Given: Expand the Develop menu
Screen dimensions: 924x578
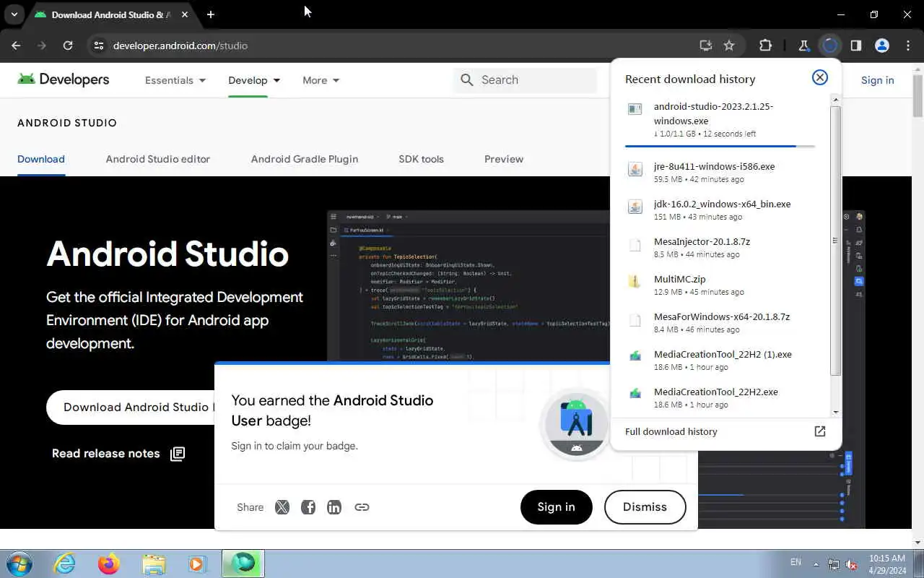Looking at the screenshot, I should (254, 80).
